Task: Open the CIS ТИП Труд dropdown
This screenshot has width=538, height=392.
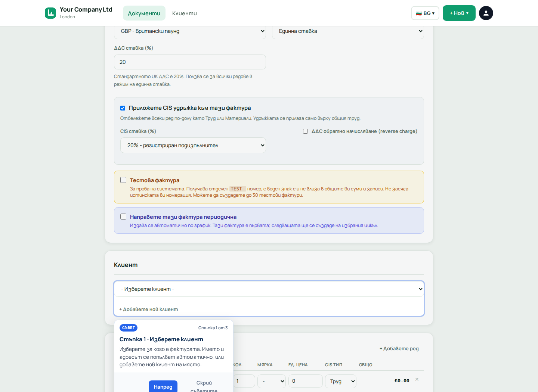Action: (x=341, y=381)
